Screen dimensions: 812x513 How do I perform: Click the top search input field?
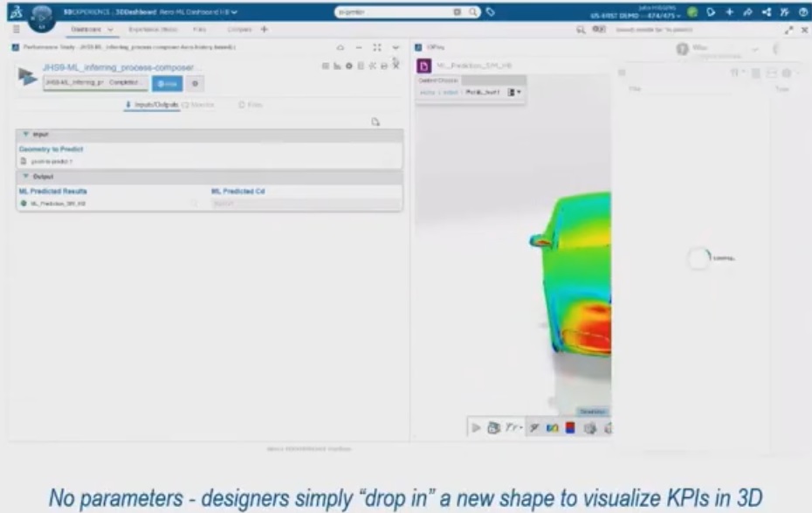393,12
